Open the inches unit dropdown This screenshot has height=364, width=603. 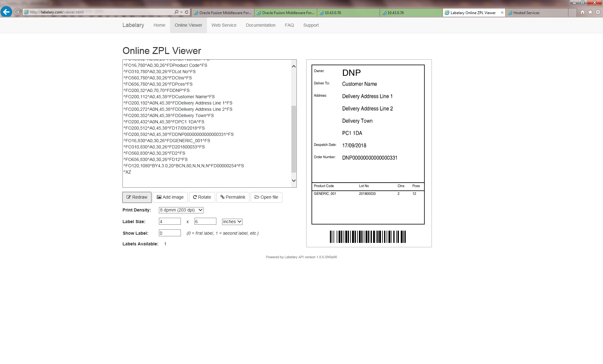[x=232, y=222]
